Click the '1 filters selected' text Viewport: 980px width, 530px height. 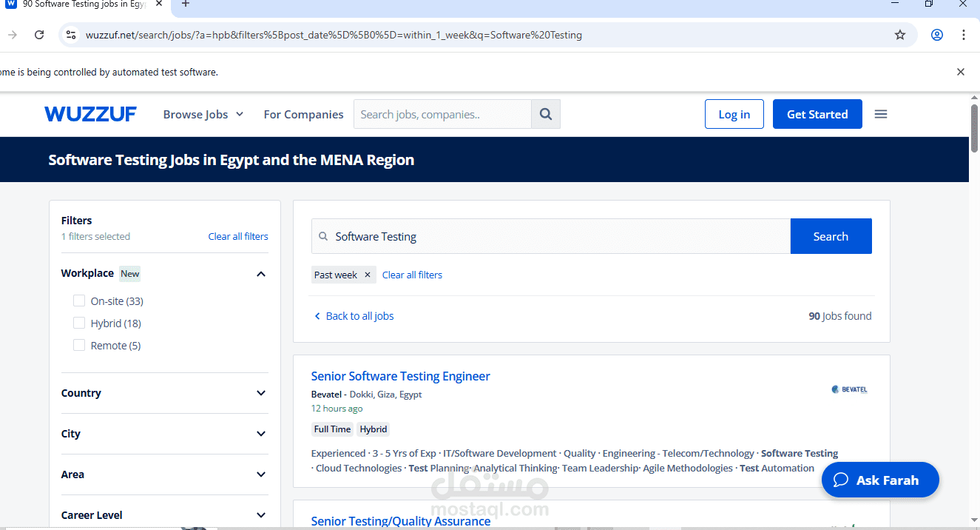95,236
